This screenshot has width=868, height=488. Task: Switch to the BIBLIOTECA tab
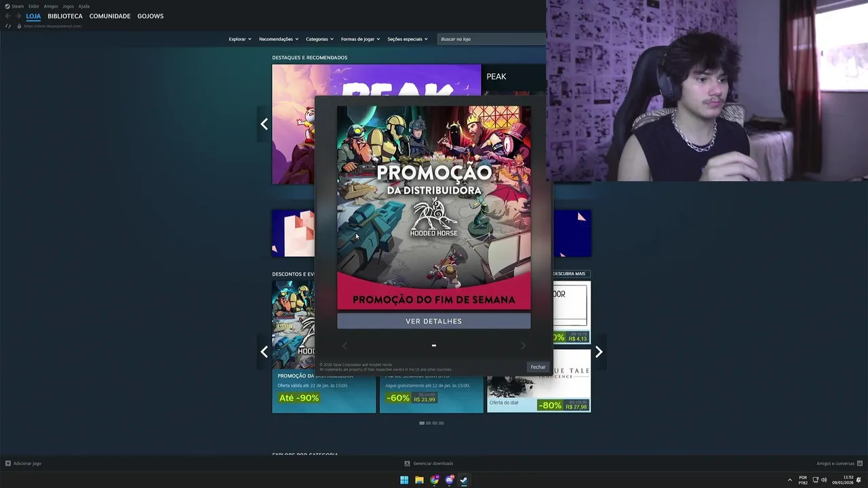65,16
